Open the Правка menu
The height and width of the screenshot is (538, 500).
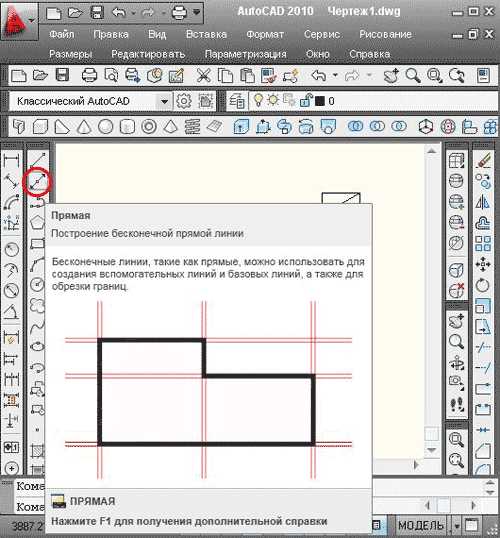[x=111, y=34]
